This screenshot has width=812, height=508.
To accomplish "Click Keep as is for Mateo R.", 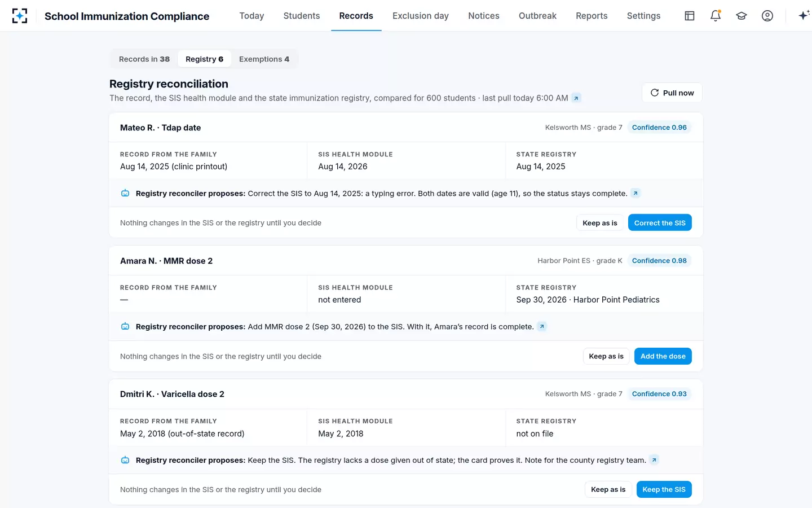I will coord(600,223).
